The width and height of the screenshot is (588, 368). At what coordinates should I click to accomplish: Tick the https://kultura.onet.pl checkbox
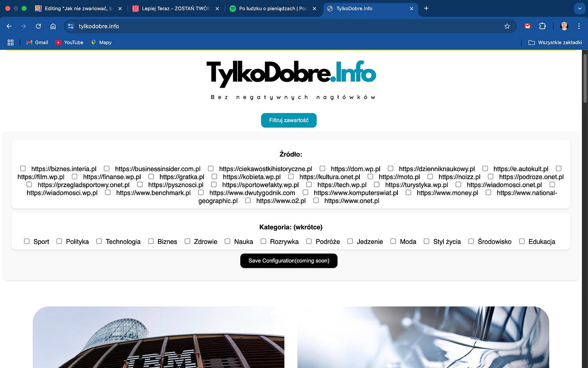pyautogui.click(x=291, y=176)
